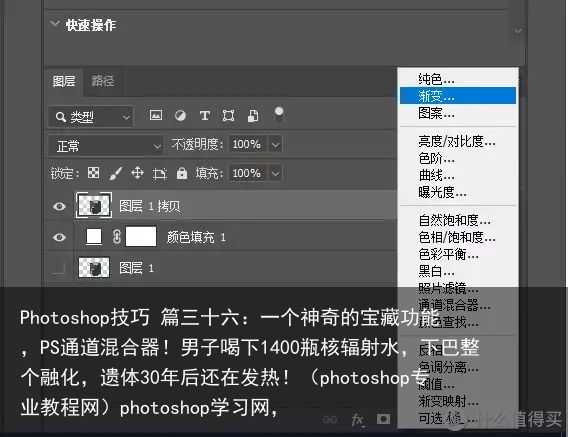Click mask link chain on 颜色填充 1
The image size is (568, 437).
(x=117, y=237)
